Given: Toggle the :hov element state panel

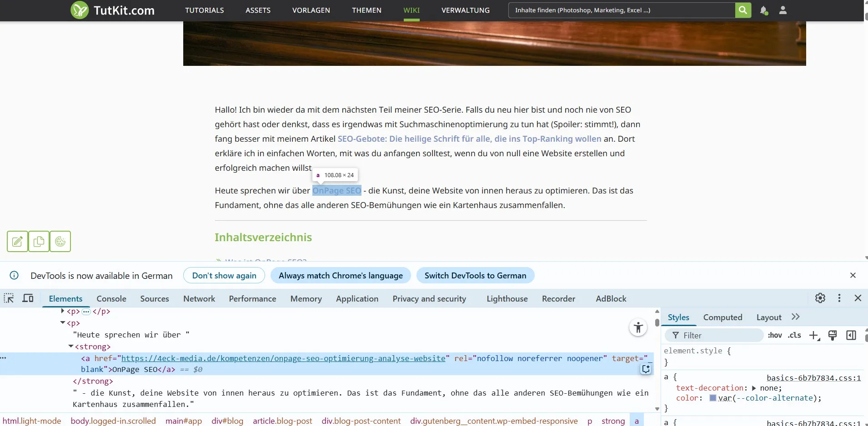Looking at the screenshot, I should [x=775, y=335].
